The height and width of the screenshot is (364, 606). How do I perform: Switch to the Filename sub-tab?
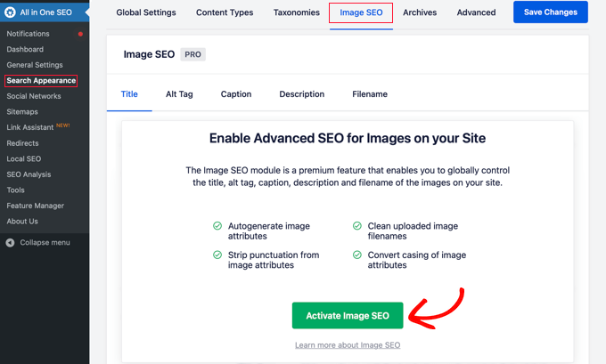pos(370,94)
